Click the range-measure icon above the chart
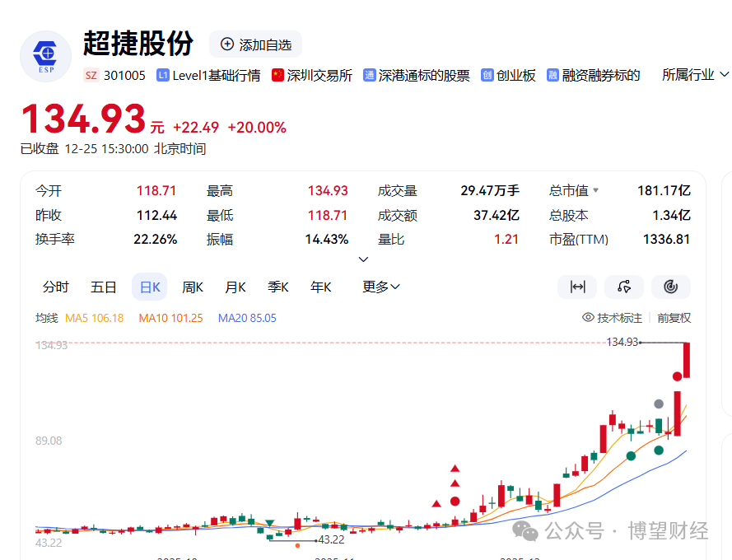732x560 pixels. 577,287
